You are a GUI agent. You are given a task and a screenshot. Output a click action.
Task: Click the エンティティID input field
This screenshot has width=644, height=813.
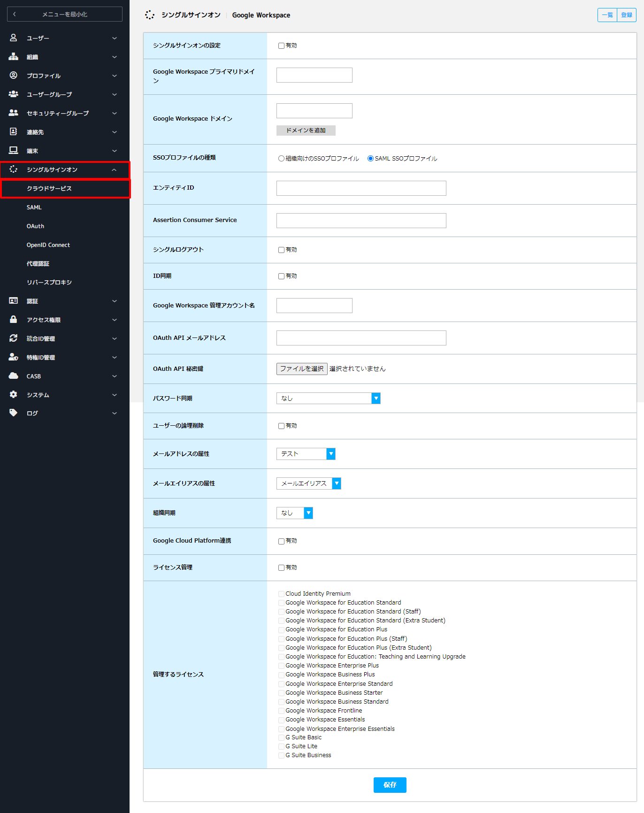point(361,188)
